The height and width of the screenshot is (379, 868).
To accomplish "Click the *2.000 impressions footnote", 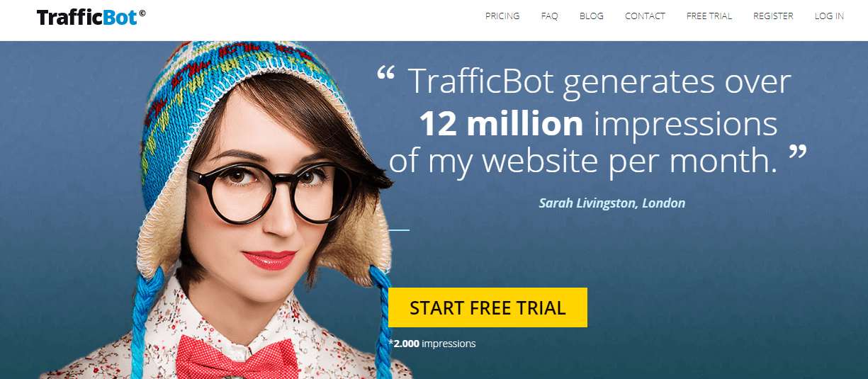I will (x=432, y=344).
